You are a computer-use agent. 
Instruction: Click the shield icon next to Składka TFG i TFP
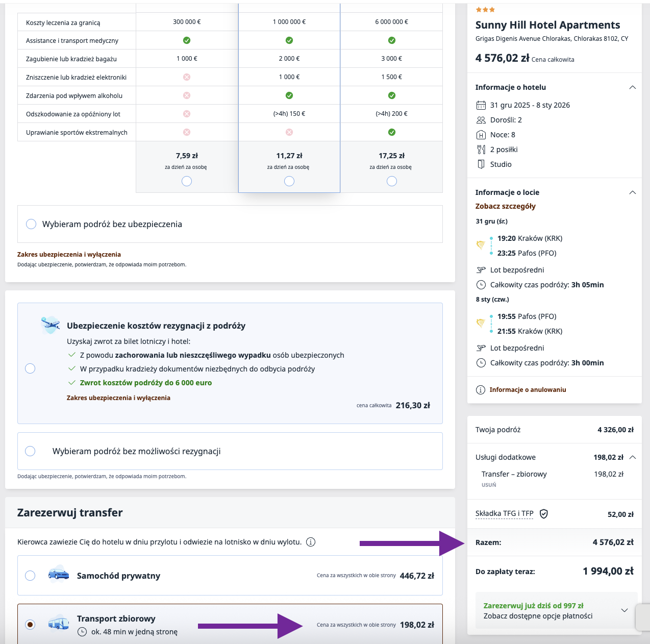[544, 514]
